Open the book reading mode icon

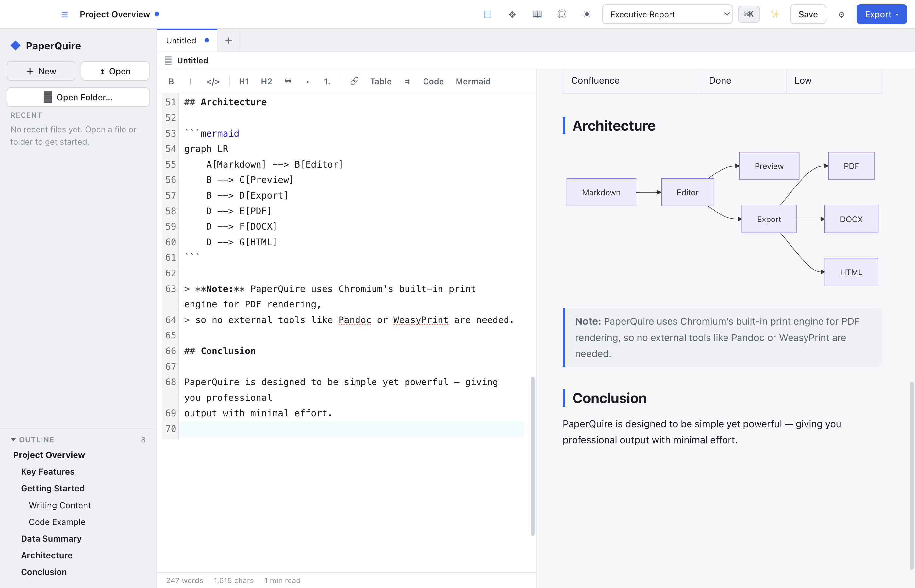[537, 14]
